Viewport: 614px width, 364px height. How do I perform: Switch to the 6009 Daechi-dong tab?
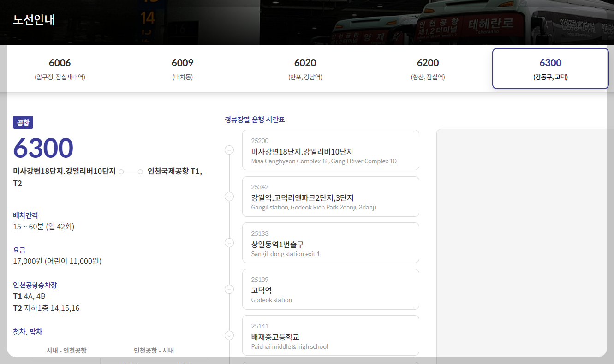[183, 68]
